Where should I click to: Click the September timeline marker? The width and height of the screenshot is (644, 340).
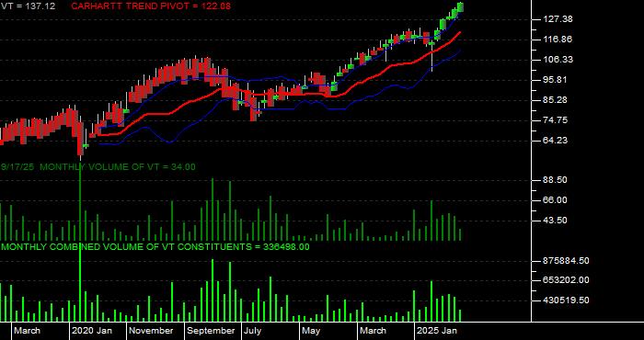point(211,331)
